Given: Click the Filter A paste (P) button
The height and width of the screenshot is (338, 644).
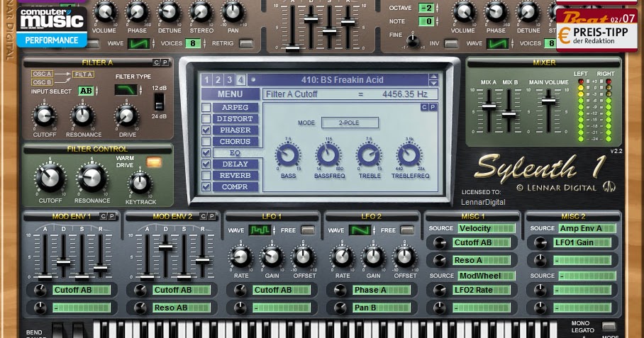Looking at the screenshot, I should 165,62.
